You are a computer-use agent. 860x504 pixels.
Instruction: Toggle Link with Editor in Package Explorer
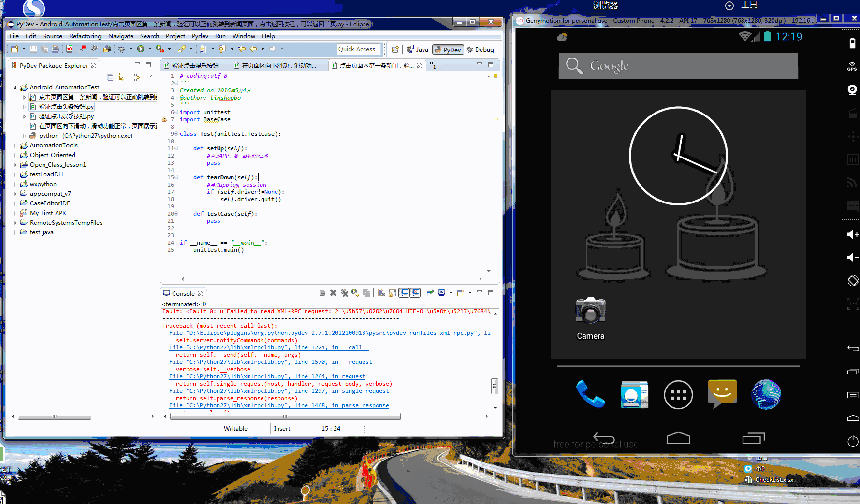click(x=121, y=77)
